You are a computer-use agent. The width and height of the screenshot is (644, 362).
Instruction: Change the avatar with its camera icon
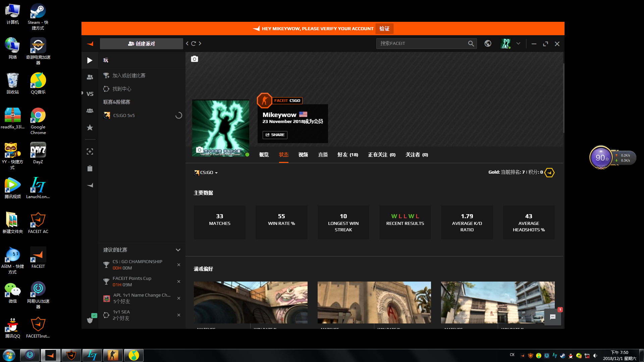200,150
